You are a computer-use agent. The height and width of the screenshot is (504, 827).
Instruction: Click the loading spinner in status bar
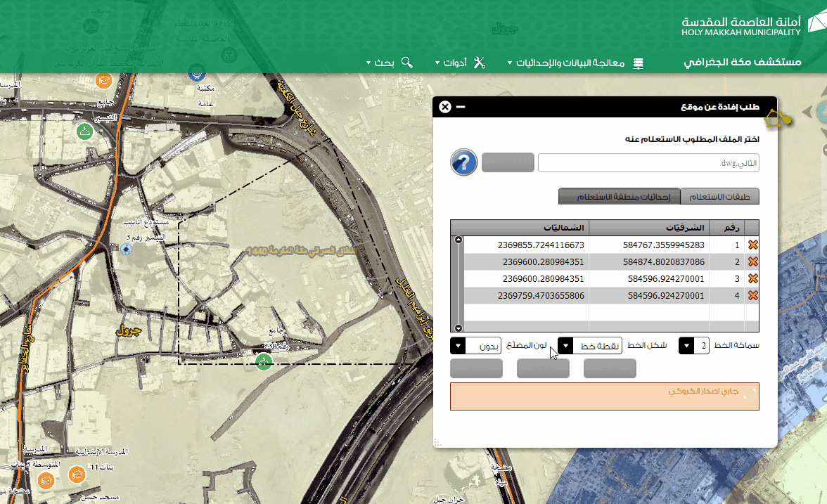point(749,394)
